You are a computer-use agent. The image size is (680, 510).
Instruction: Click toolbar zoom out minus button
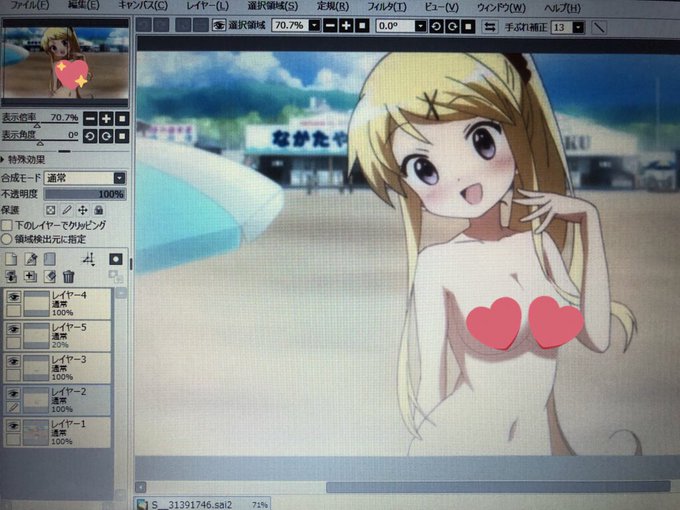pyautogui.click(x=330, y=26)
